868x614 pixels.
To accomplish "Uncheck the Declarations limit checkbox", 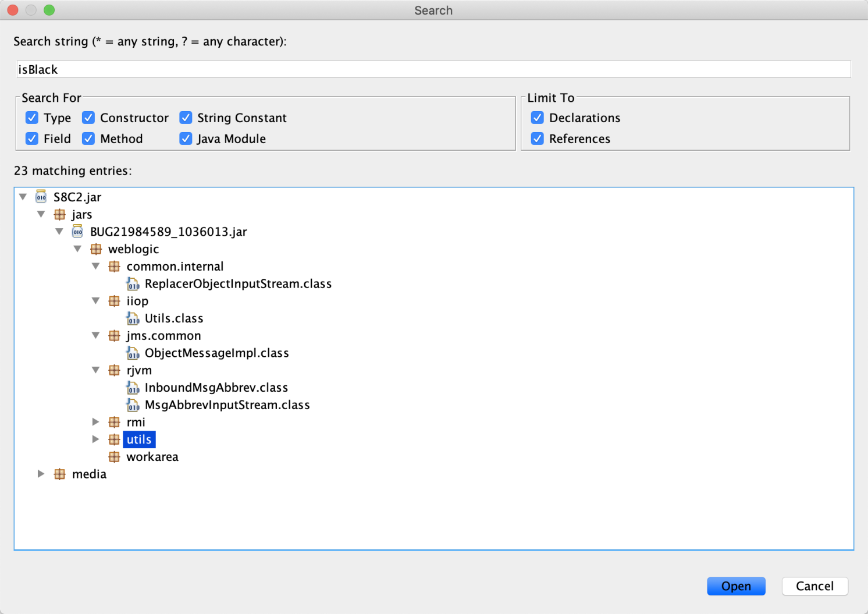I will [x=538, y=118].
